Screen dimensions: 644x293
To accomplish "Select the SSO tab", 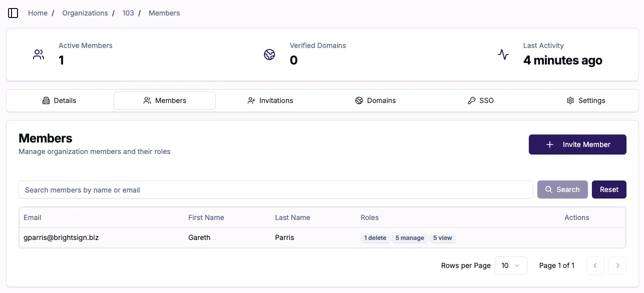I will pos(481,100).
